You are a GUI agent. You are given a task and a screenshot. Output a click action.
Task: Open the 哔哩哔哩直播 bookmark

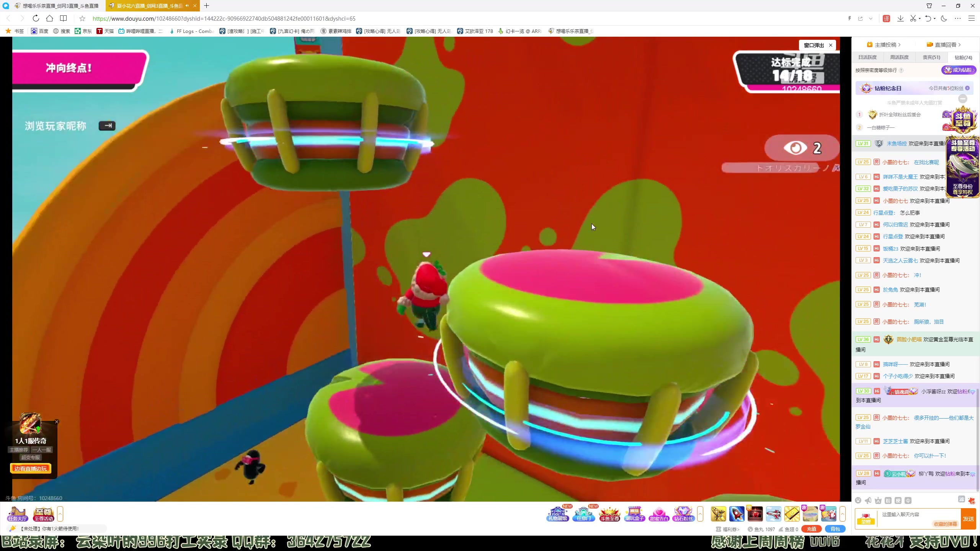pyautogui.click(x=140, y=31)
